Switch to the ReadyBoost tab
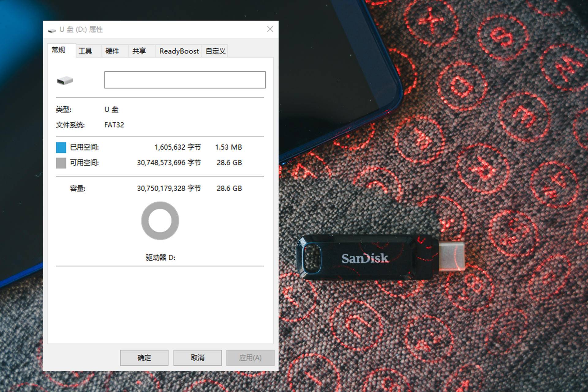This screenshot has height=392, width=588. [x=179, y=51]
